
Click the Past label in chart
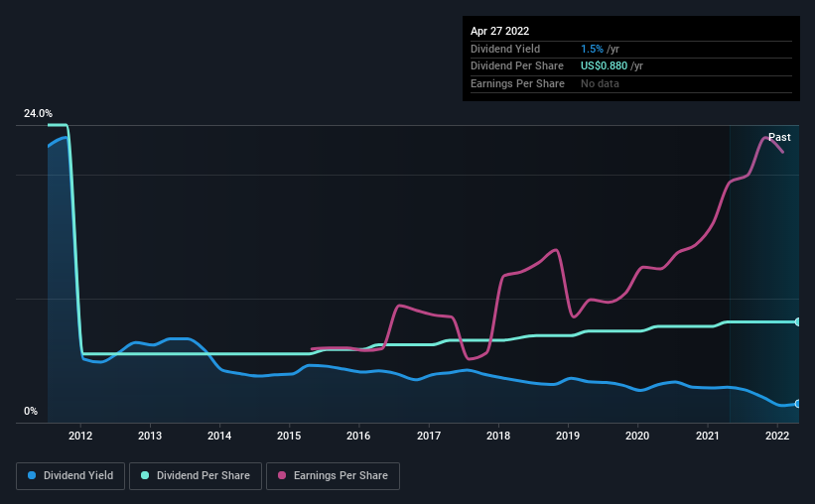coord(779,137)
